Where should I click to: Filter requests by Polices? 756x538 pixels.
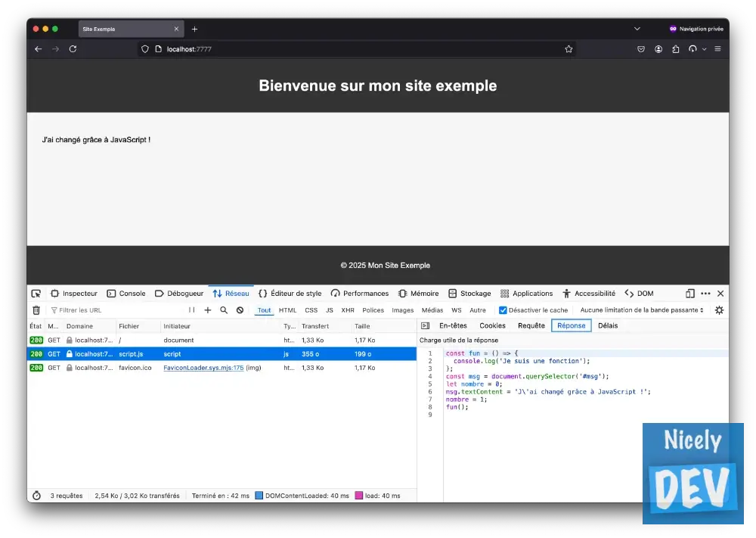(373, 310)
